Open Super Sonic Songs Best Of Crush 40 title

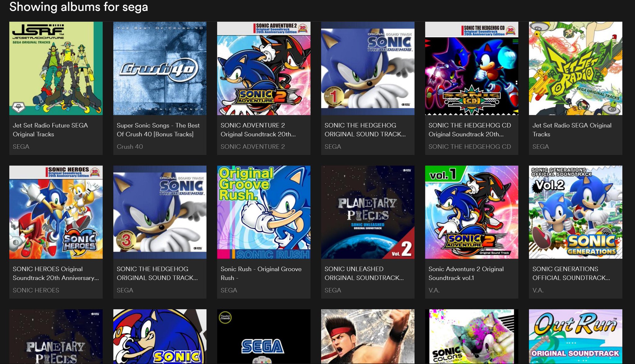click(158, 130)
